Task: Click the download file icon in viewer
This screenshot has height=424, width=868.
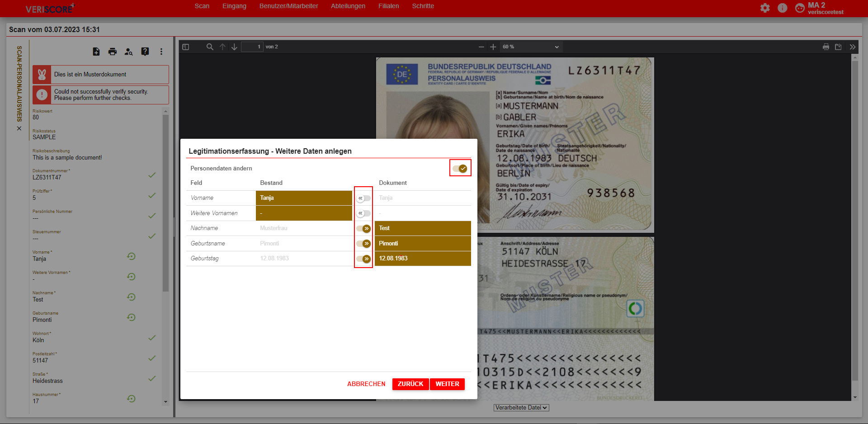Action: tap(838, 47)
